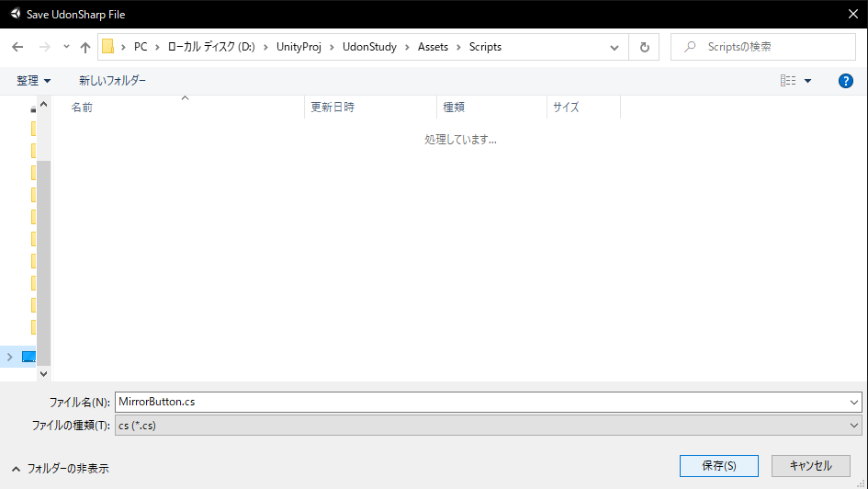
Task: Go forward with the right arrow
Action: tap(45, 47)
